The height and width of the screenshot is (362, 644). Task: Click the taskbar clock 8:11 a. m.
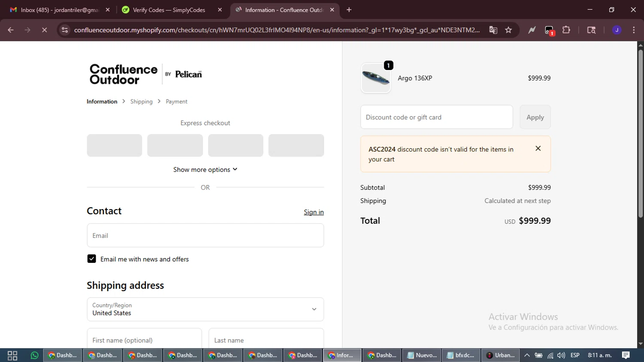pos(600,356)
